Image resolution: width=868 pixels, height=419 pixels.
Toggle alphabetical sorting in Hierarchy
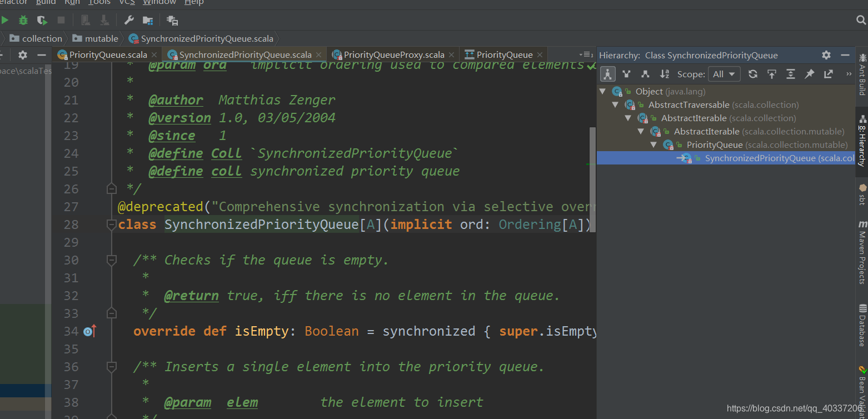664,74
